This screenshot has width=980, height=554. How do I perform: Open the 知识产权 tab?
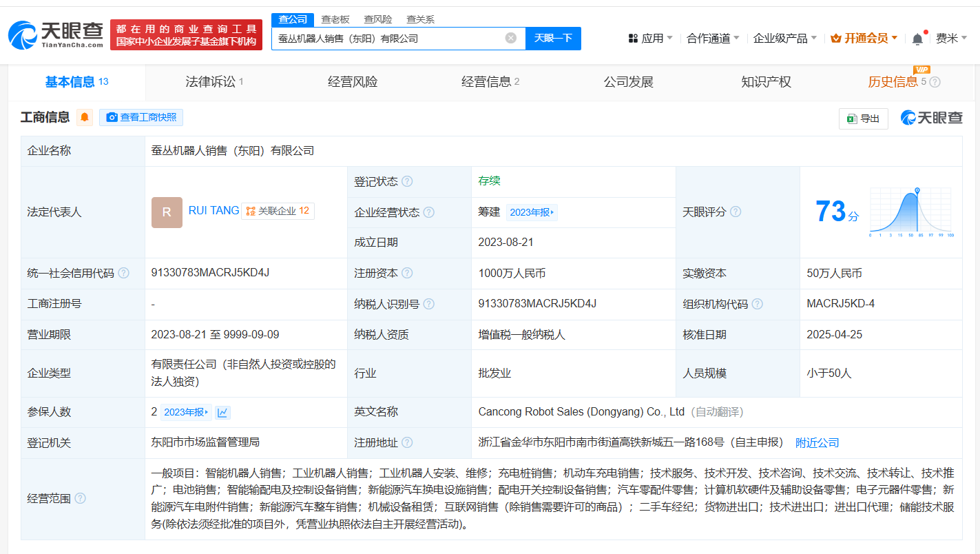point(766,82)
